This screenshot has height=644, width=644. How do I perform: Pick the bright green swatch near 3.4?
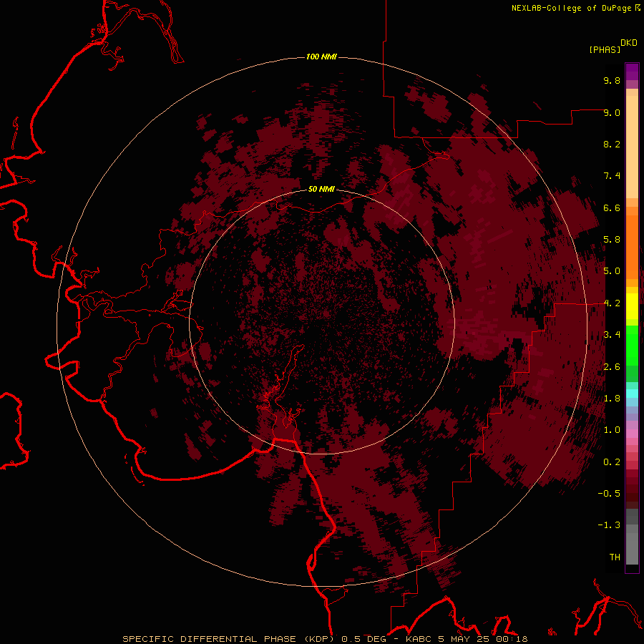coord(632,344)
